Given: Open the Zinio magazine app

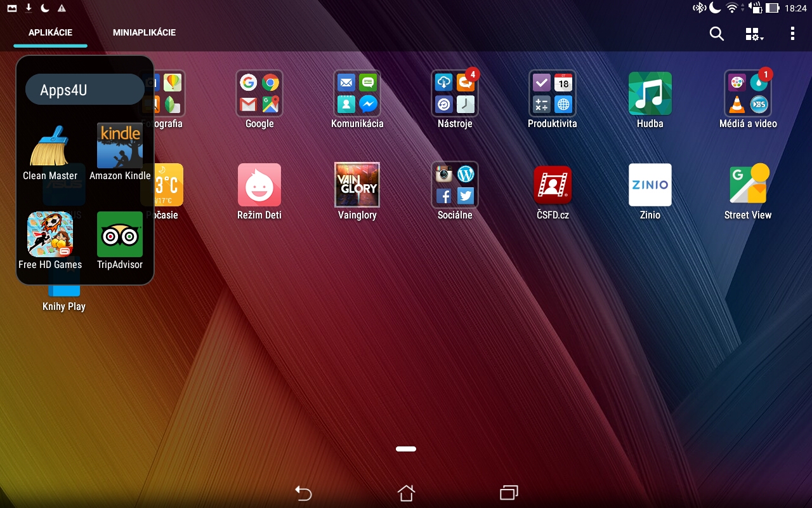Looking at the screenshot, I should [650, 185].
